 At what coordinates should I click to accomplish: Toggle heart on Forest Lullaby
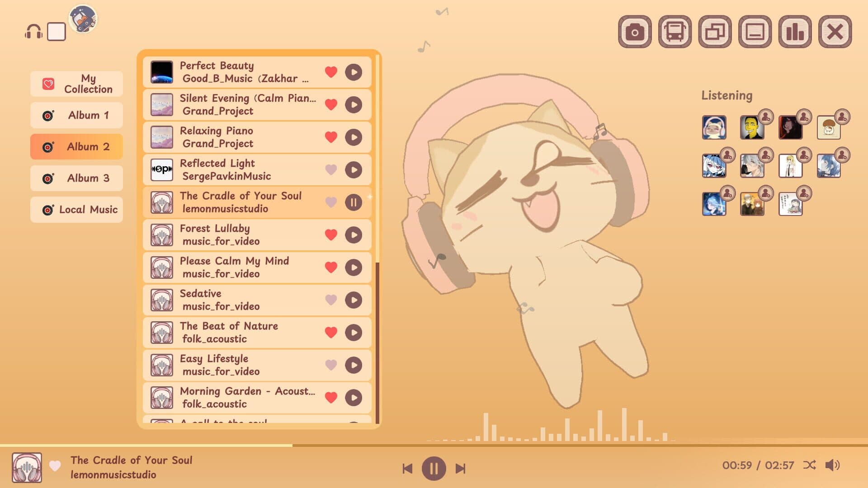331,235
